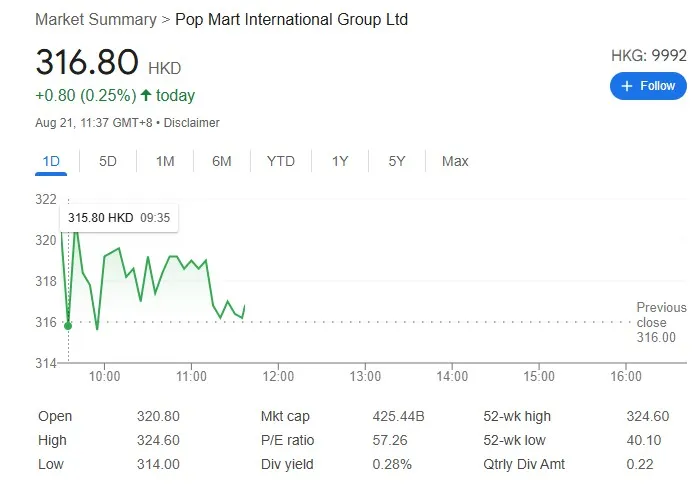The width and height of the screenshot is (698, 488).
Task: Click the Follow button
Action: (x=648, y=86)
